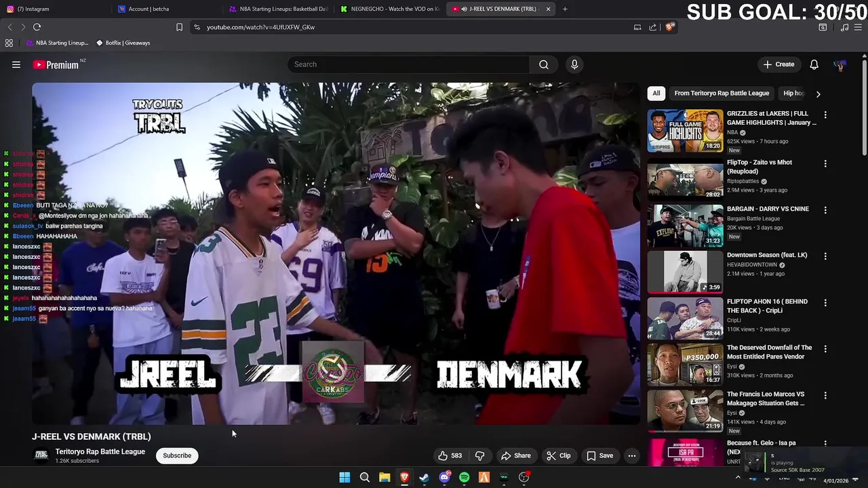This screenshot has height=488, width=868.
Task: Open options for FLIPTOP AHON 16 video
Action: (825, 303)
